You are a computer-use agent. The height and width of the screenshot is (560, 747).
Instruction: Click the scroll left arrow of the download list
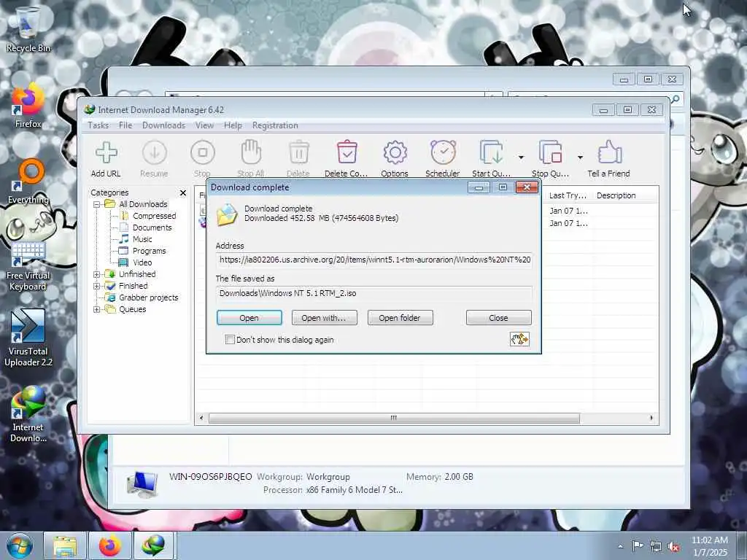click(201, 418)
